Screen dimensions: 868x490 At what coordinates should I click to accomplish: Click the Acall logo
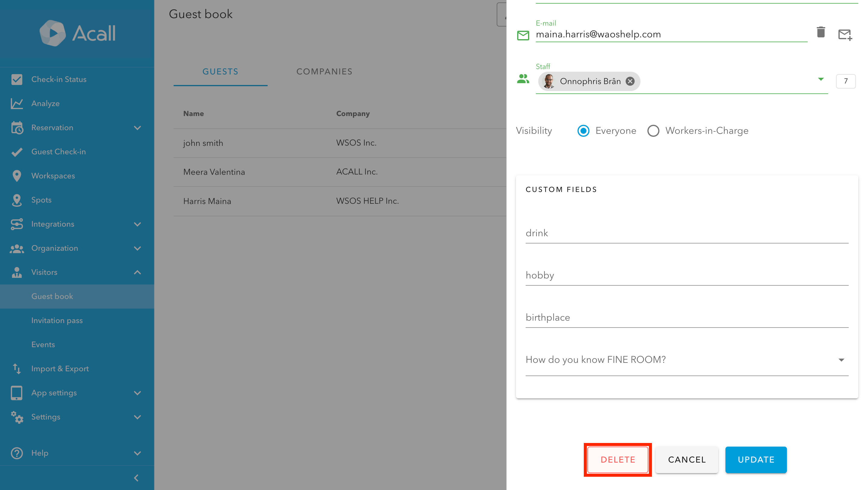(77, 33)
